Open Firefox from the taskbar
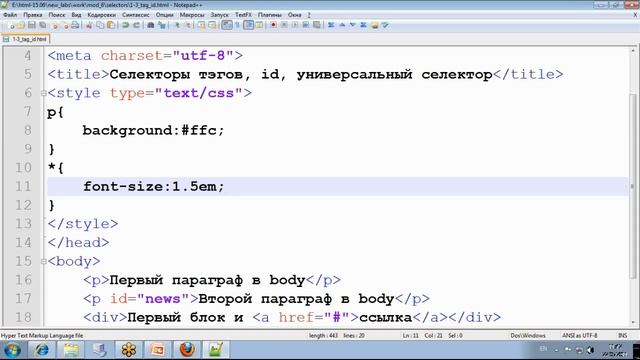Screen dimensions: 640x360 coord(187,350)
